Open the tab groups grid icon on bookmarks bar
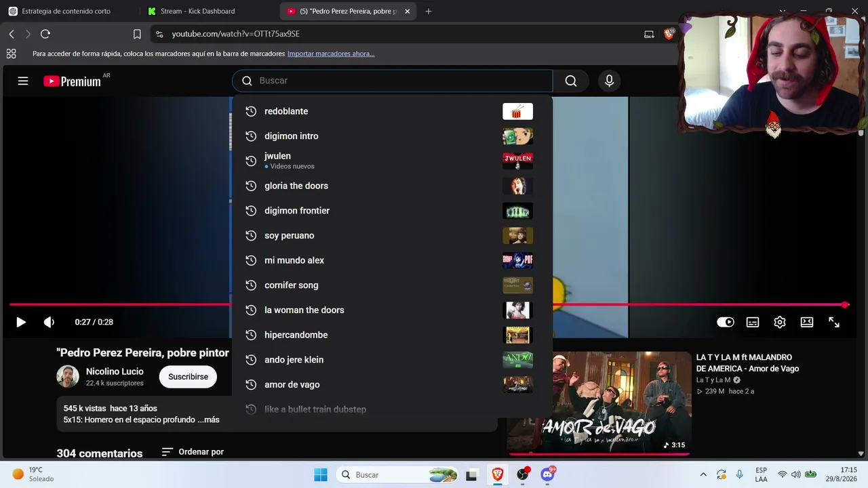The width and height of the screenshot is (868, 488). [11, 54]
